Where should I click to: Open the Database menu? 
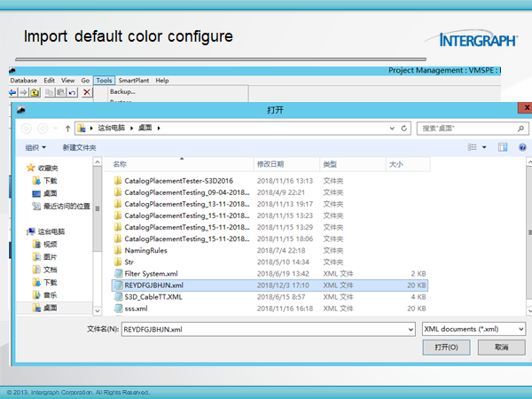coord(24,81)
